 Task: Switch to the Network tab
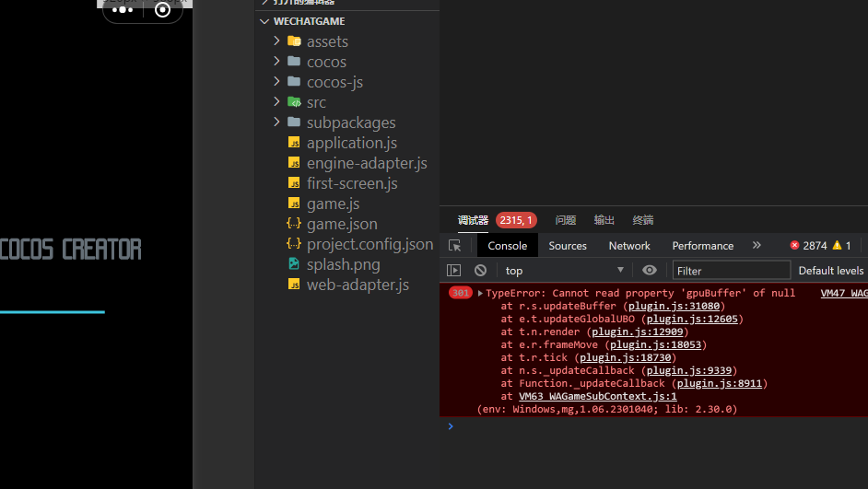click(x=629, y=246)
